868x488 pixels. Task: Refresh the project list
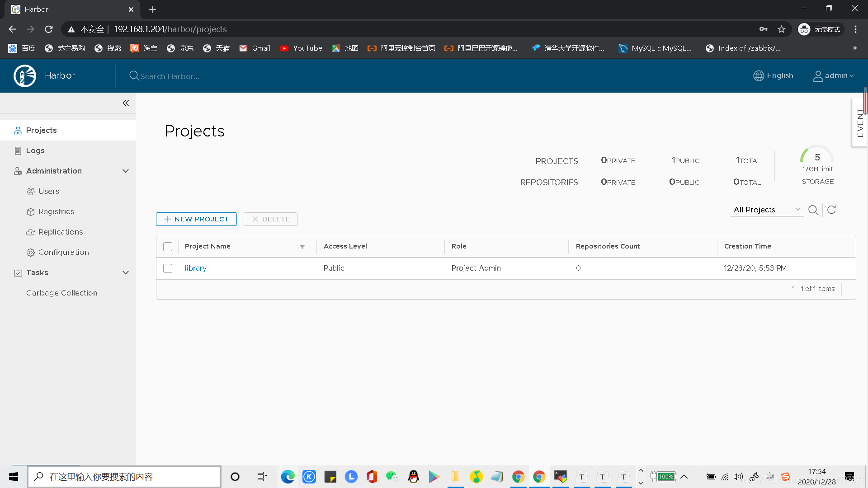point(831,210)
